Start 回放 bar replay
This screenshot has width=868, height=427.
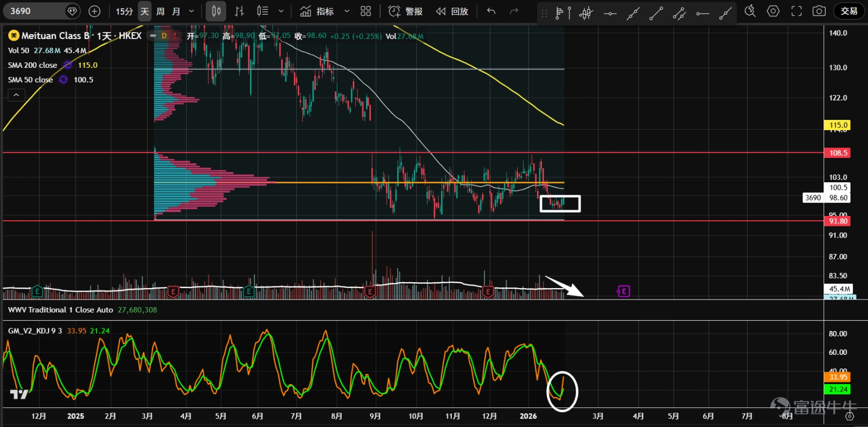[452, 11]
